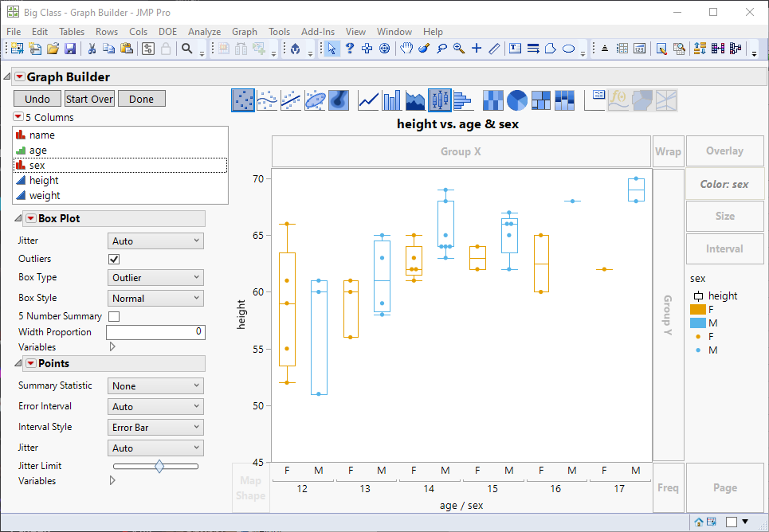Screen dimensions: 769x532
Task: Collapse the Points panel disclosure triangle
Action: point(18,362)
